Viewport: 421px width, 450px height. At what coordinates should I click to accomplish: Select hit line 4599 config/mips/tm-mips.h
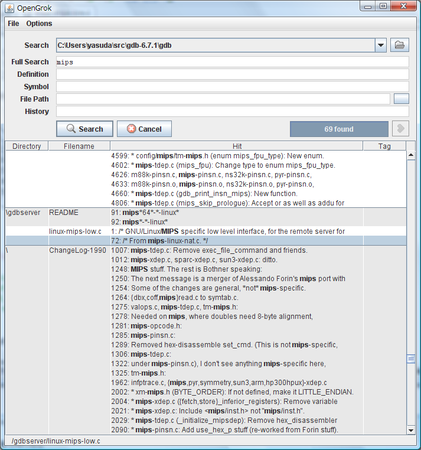tap(217, 156)
